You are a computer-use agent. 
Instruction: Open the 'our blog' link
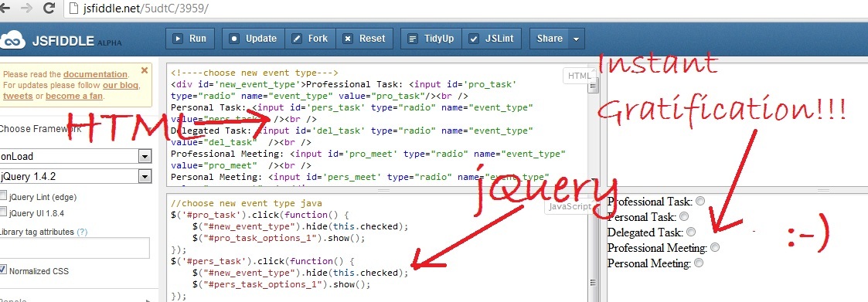point(121,85)
